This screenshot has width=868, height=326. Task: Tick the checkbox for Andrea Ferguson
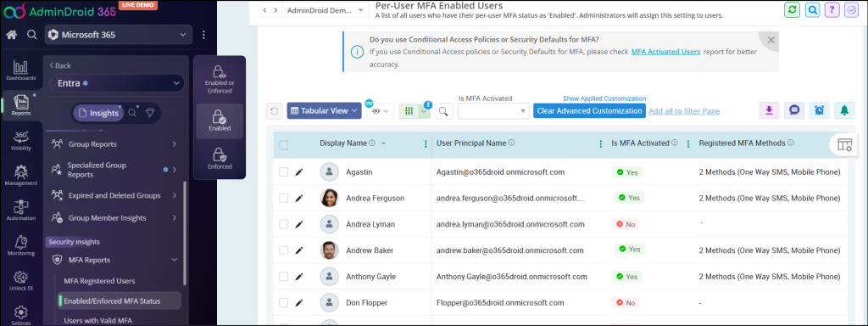(283, 198)
